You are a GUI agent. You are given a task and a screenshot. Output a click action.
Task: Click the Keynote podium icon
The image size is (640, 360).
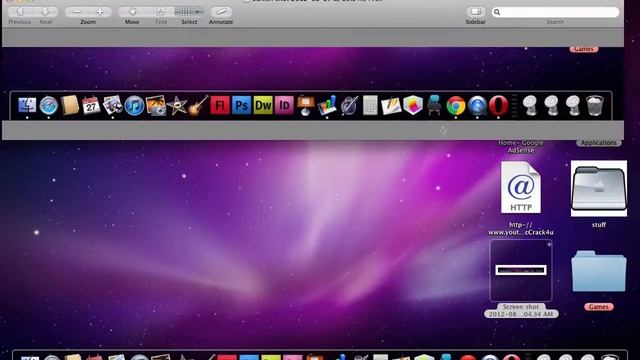(x=306, y=105)
